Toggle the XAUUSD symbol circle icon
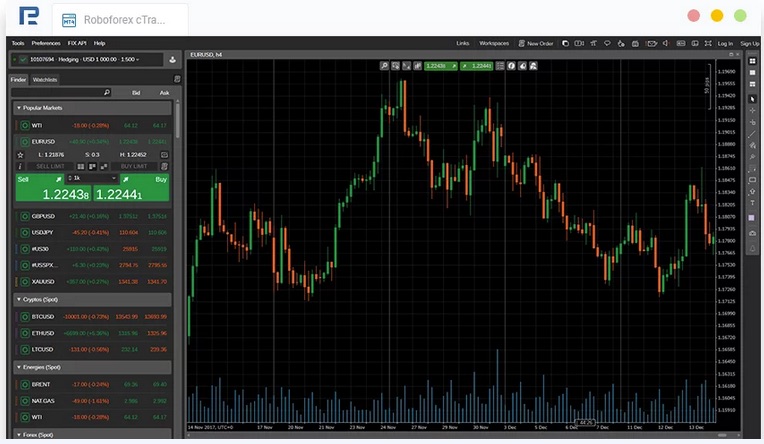 tap(25, 282)
